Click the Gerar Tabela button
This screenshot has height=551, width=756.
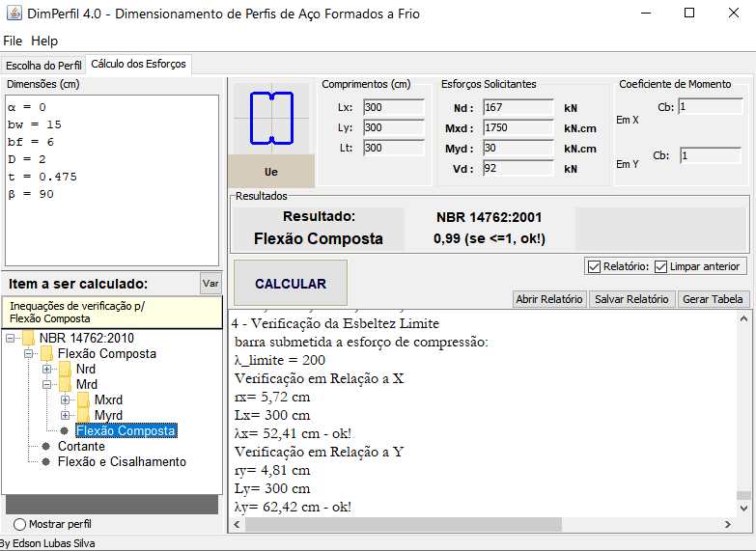click(x=713, y=299)
